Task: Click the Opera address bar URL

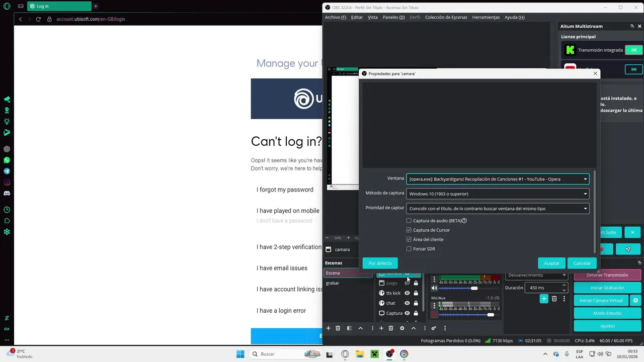Action: click(x=91, y=19)
